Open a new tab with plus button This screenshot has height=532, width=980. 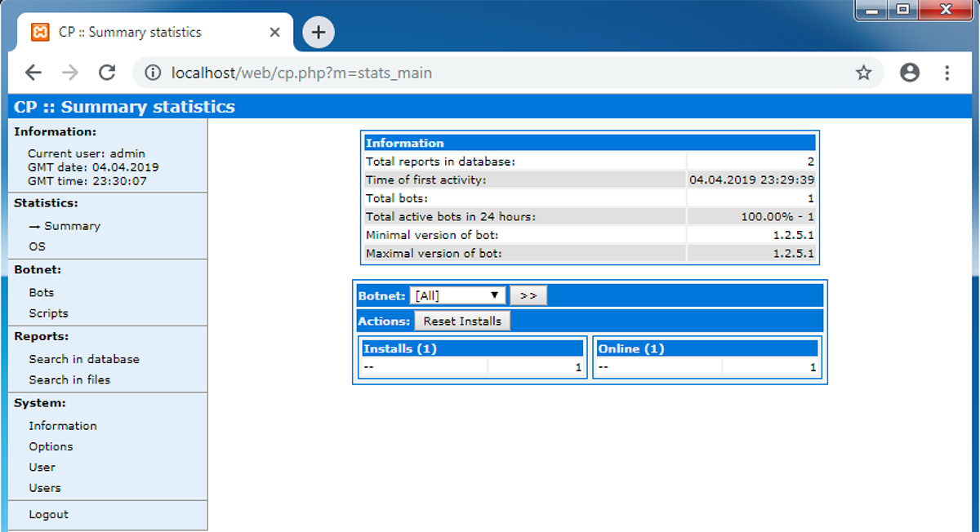pyautogui.click(x=318, y=33)
